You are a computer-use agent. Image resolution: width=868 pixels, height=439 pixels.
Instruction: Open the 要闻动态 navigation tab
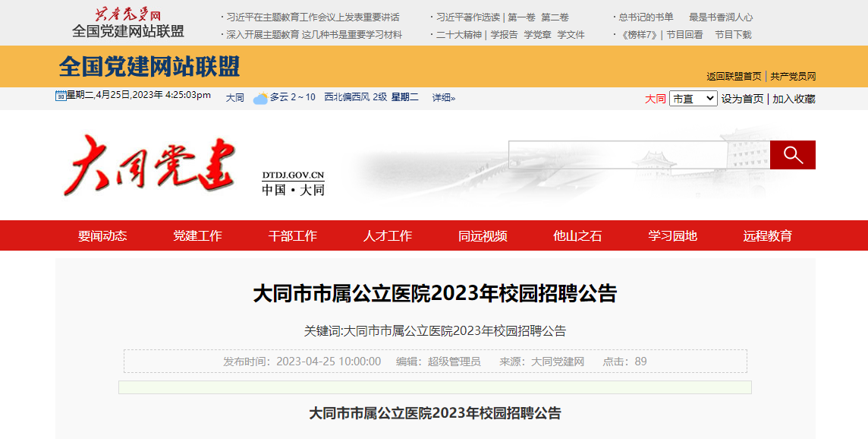click(102, 235)
